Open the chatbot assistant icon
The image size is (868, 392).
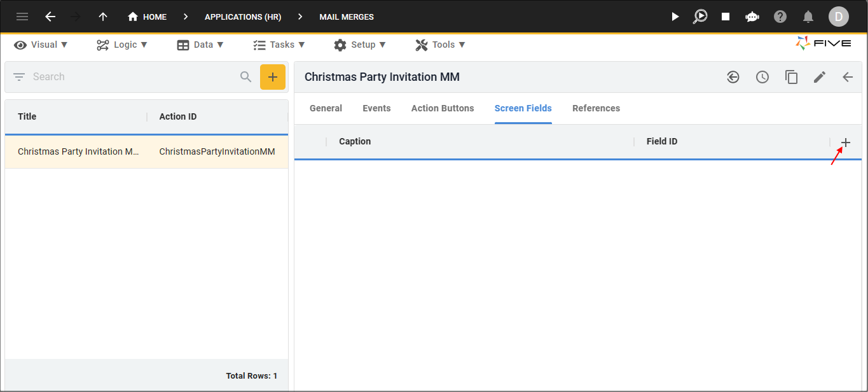(752, 17)
